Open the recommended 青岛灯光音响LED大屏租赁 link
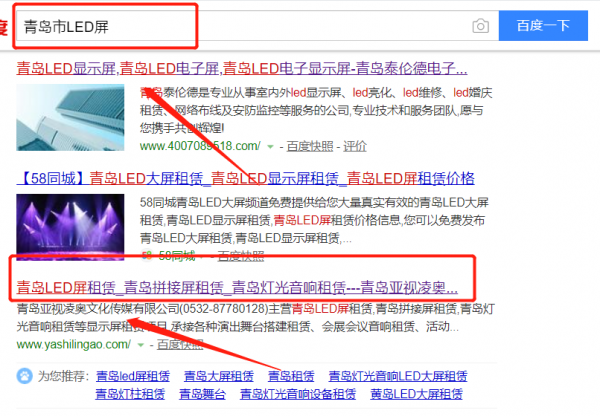This screenshot has height=416, width=600. click(398, 376)
